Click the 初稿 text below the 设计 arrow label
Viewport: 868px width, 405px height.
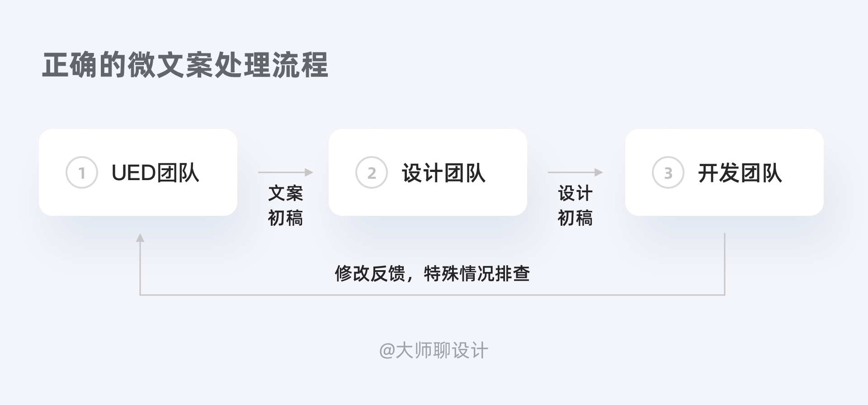click(x=575, y=218)
